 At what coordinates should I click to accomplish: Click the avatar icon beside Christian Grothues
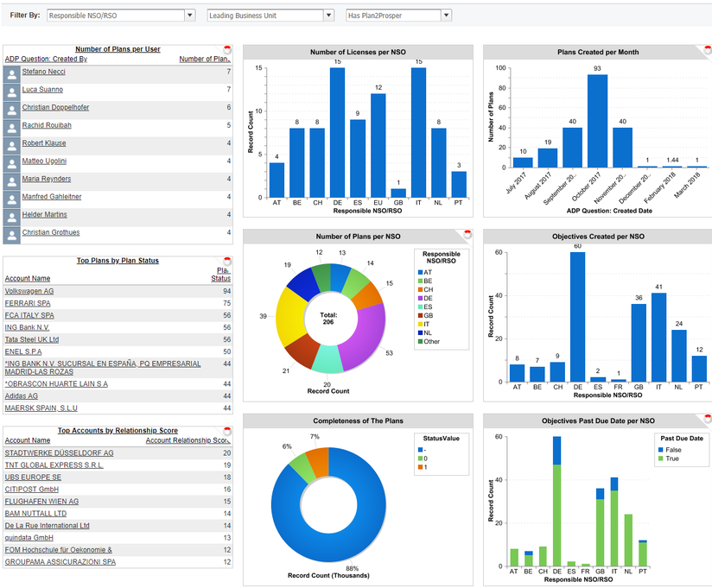coord(12,235)
